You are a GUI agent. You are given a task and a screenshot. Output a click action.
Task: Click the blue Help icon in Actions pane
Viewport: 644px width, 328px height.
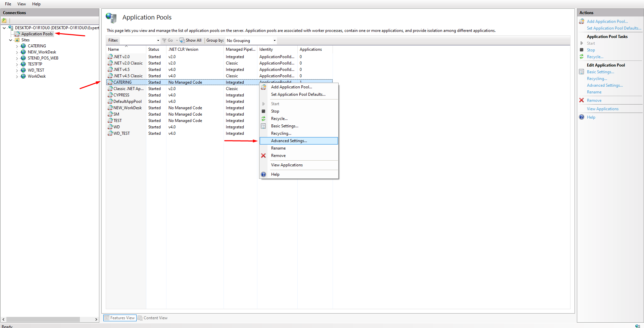click(582, 117)
